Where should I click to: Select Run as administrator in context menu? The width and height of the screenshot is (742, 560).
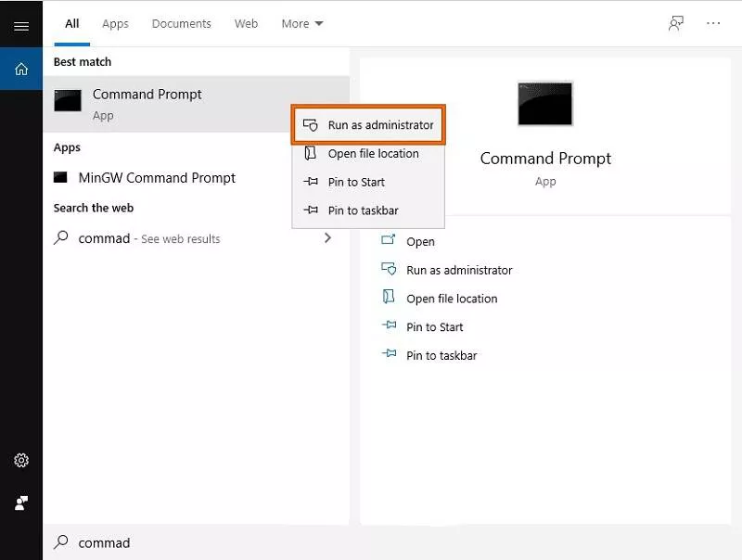point(369,125)
